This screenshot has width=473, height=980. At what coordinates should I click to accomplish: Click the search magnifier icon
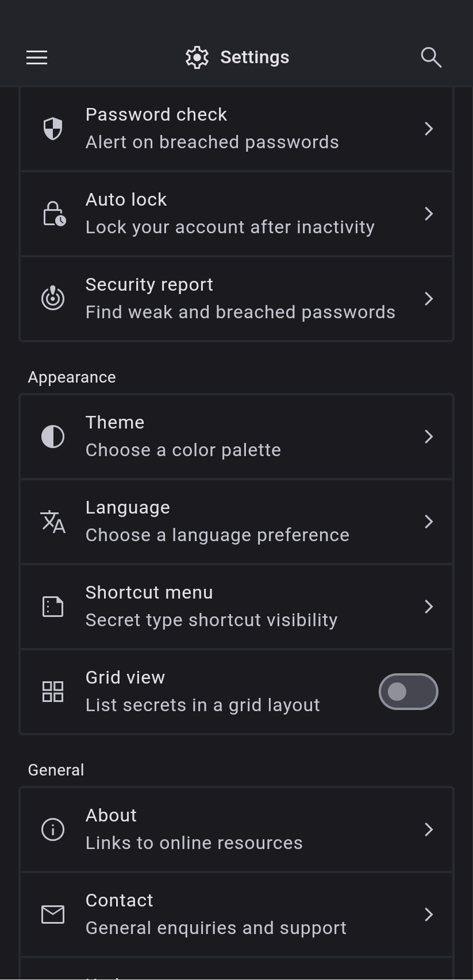click(431, 57)
